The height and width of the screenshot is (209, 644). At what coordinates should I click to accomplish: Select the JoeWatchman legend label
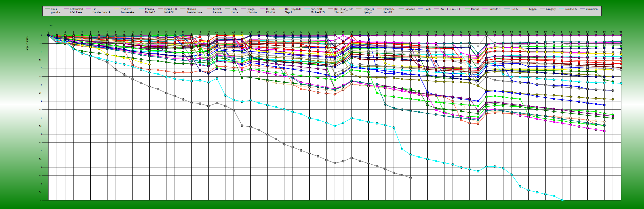click(195, 13)
